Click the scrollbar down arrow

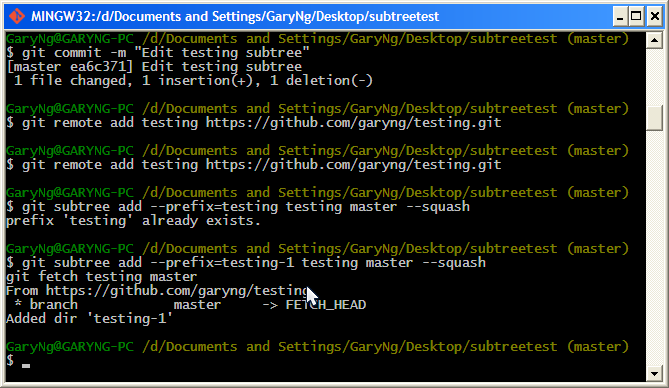[x=654, y=373]
